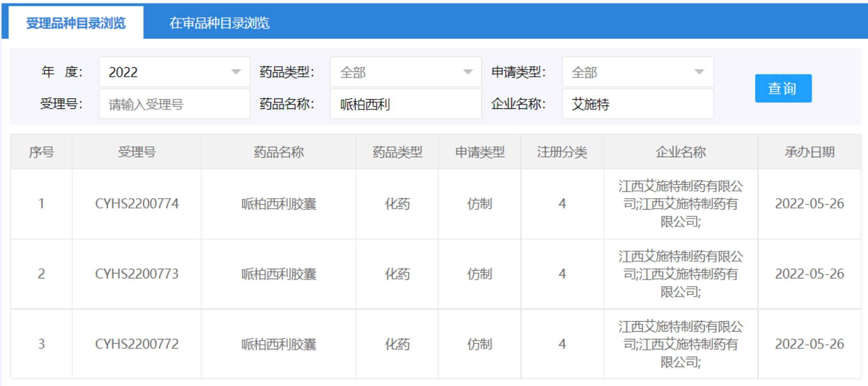Click the 序号 column header
Image resolution: width=868 pixels, height=386 pixels.
41,152
